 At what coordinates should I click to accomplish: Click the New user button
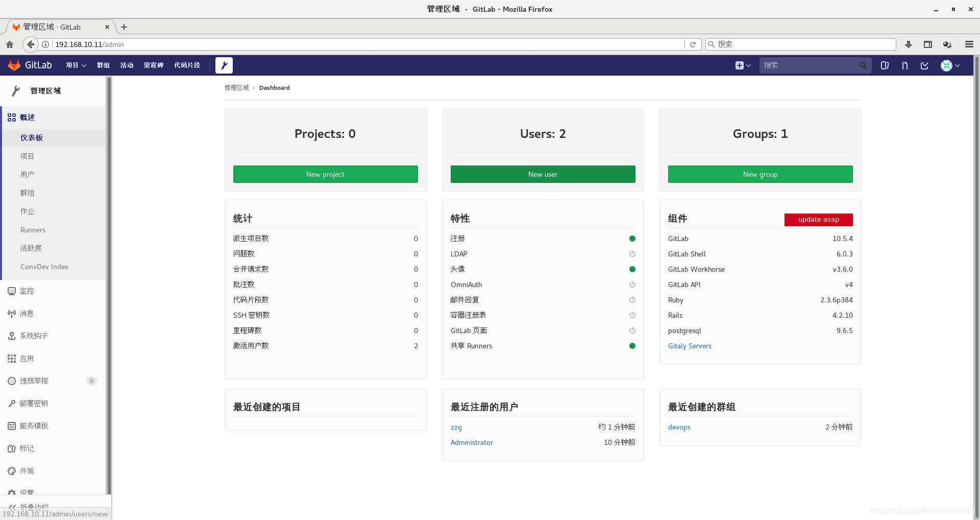point(543,174)
